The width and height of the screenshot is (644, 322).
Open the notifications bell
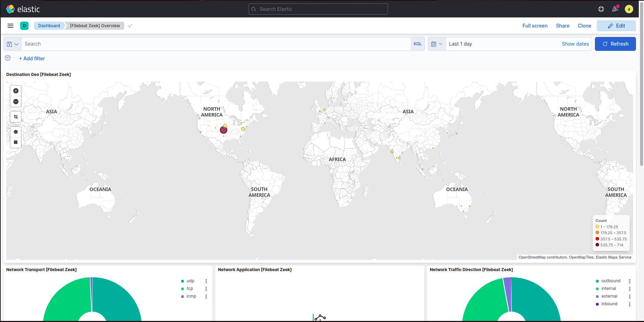pyautogui.click(x=615, y=9)
